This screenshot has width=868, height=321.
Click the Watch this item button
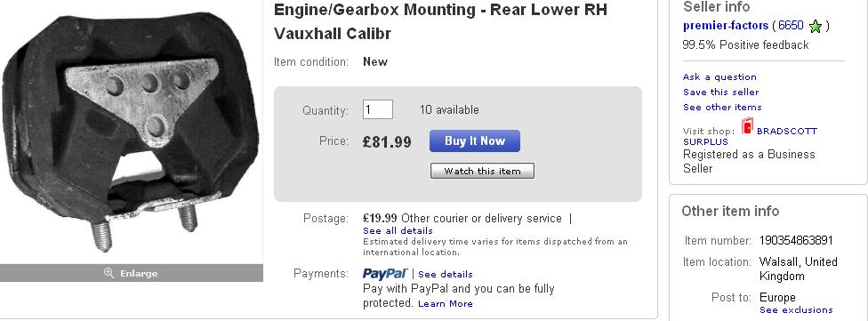click(x=482, y=171)
